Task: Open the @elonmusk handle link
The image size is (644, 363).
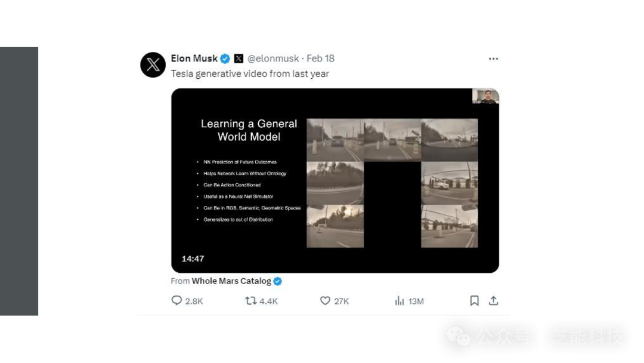Action: 273,59
